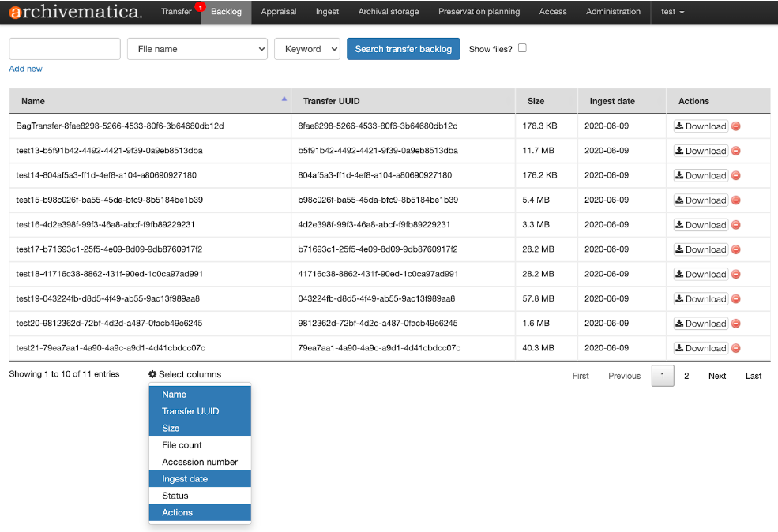Enable the Show files checkbox
778x532 pixels.
pos(522,48)
